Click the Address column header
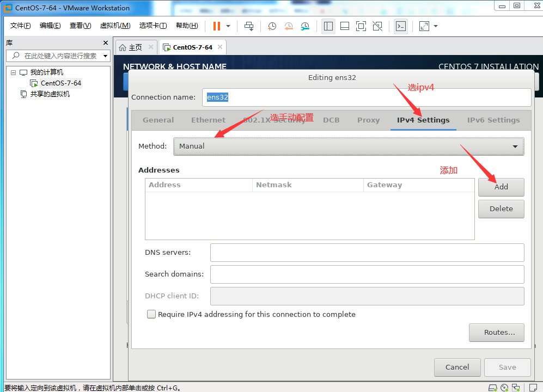This screenshot has width=543, height=392. (199, 185)
